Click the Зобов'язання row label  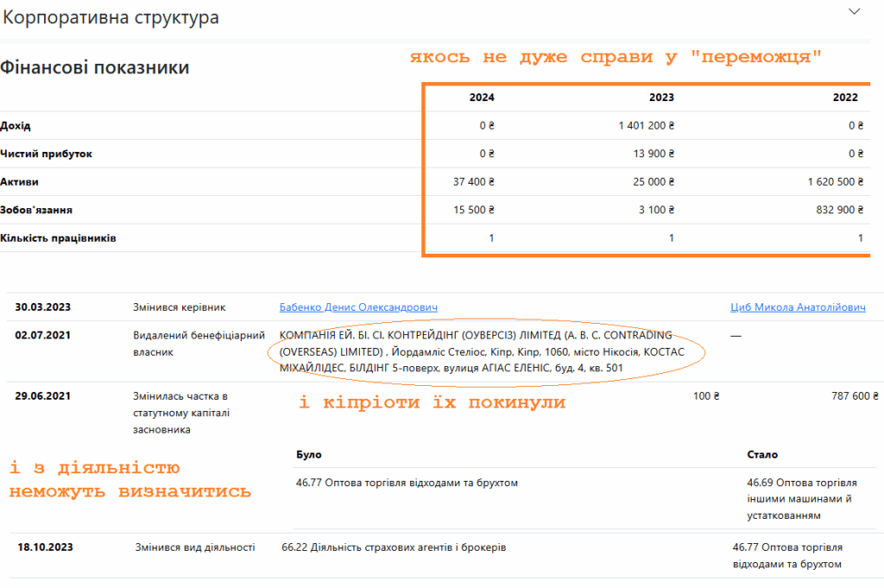[x=36, y=210]
